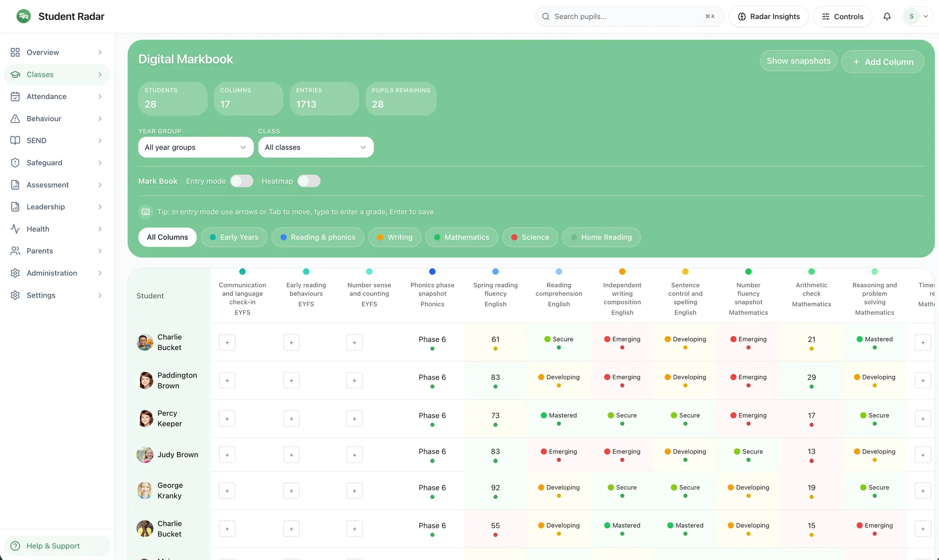This screenshot has height=560, width=939.
Task: Click the keyboard tip icon
Action: point(145,212)
